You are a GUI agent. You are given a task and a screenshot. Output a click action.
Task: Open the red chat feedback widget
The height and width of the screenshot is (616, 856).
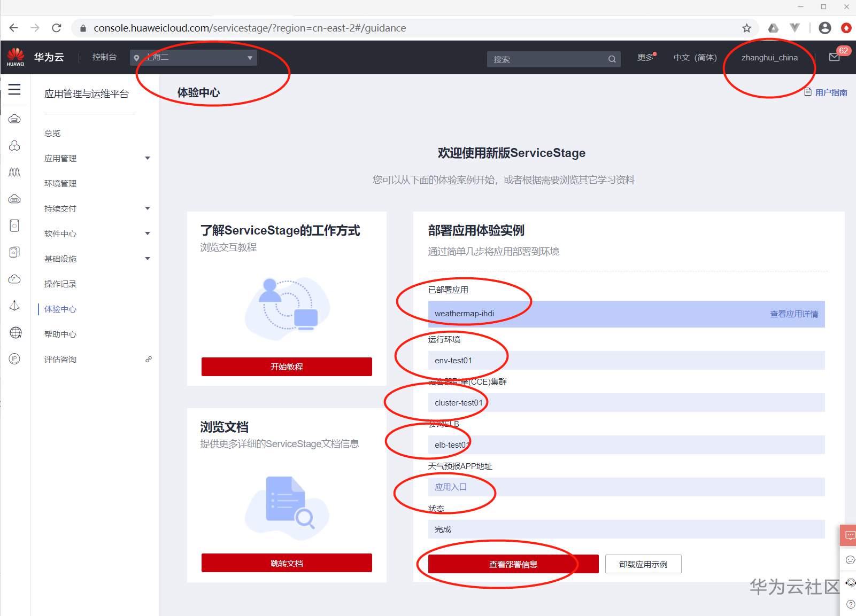(849, 535)
